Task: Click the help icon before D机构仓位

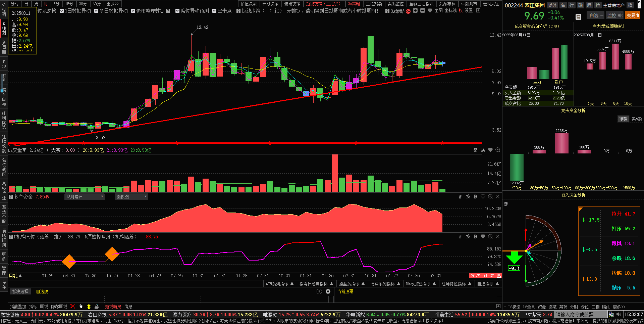Action: point(11,237)
